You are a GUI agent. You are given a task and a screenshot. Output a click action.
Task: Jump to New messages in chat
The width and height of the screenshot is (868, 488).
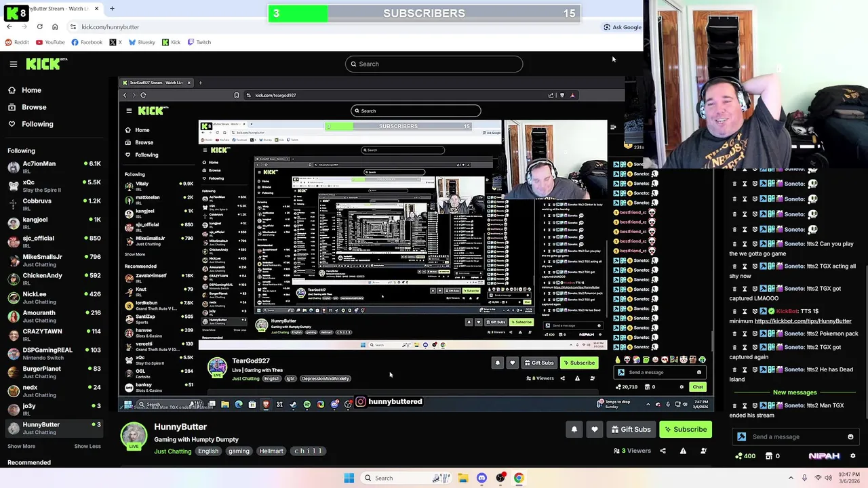click(795, 392)
